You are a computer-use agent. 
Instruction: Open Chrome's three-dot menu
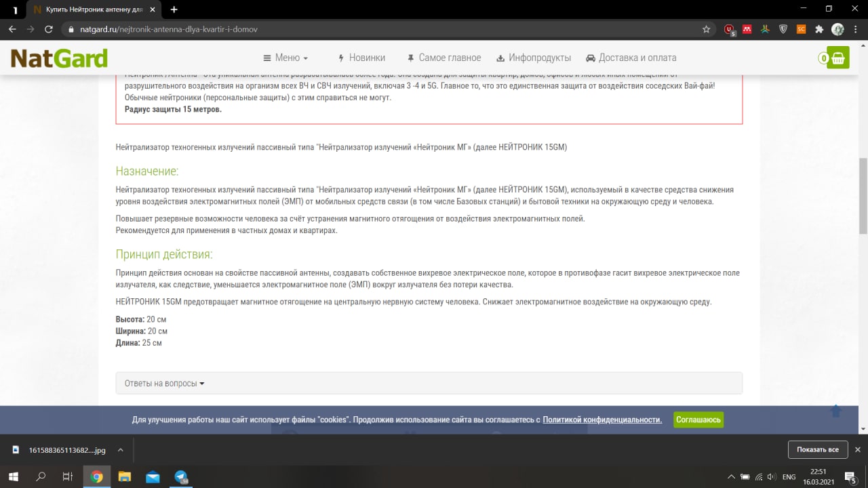(x=855, y=29)
